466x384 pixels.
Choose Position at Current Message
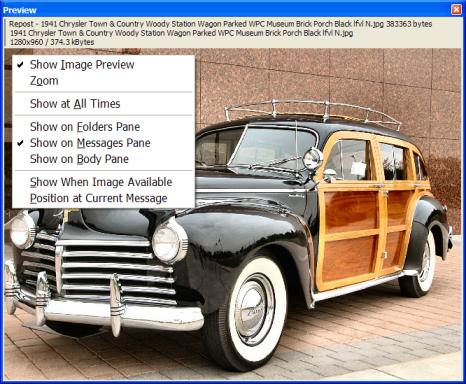click(x=103, y=198)
